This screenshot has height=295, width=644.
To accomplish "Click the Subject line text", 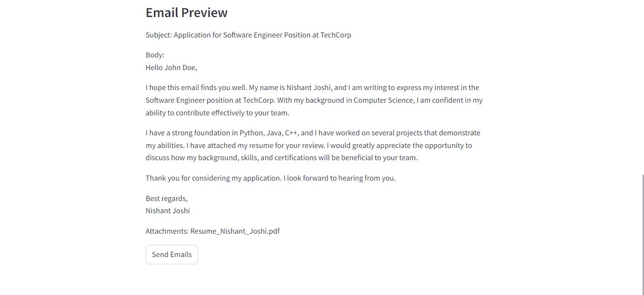I will [x=248, y=35].
